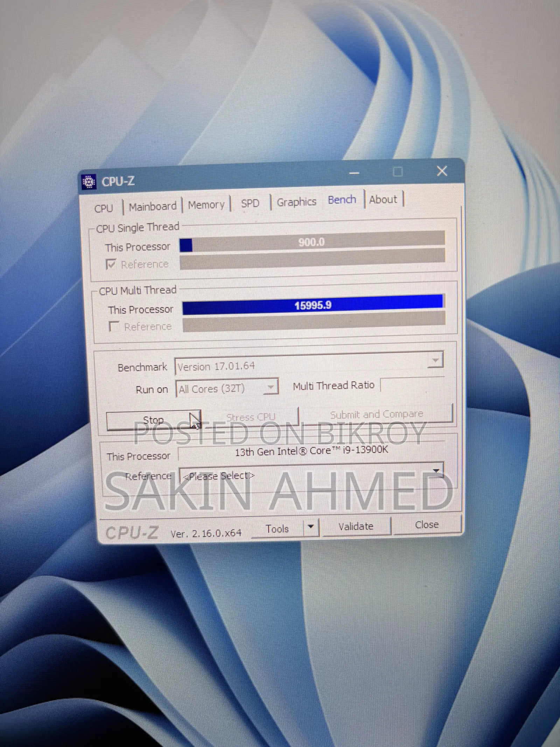Click the Close button at bottom
Image resolution: width=560 pixels, height=747 pixels.
coord(427,524)
